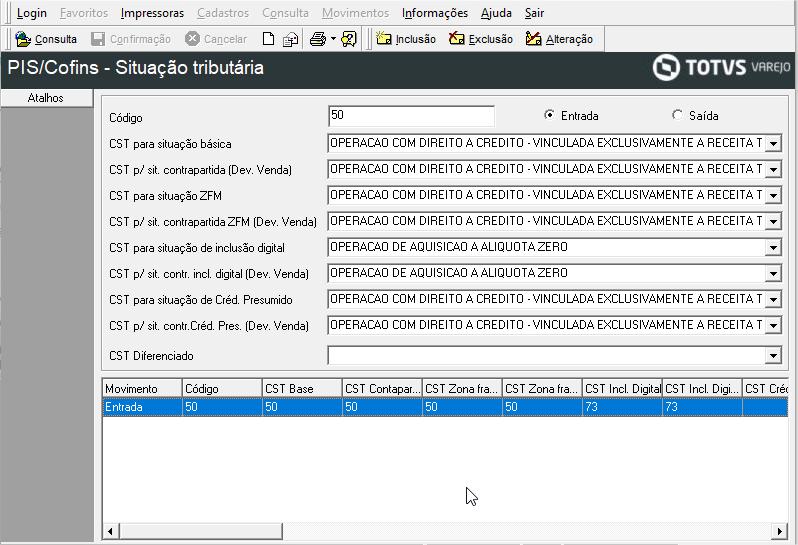Open the Ajuda menu
This screenshot has width=798, height=545.
[496, 13]
